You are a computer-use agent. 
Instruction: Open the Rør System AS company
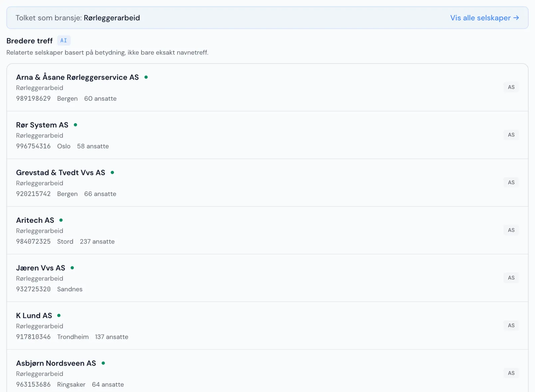[x=42, y=125]
